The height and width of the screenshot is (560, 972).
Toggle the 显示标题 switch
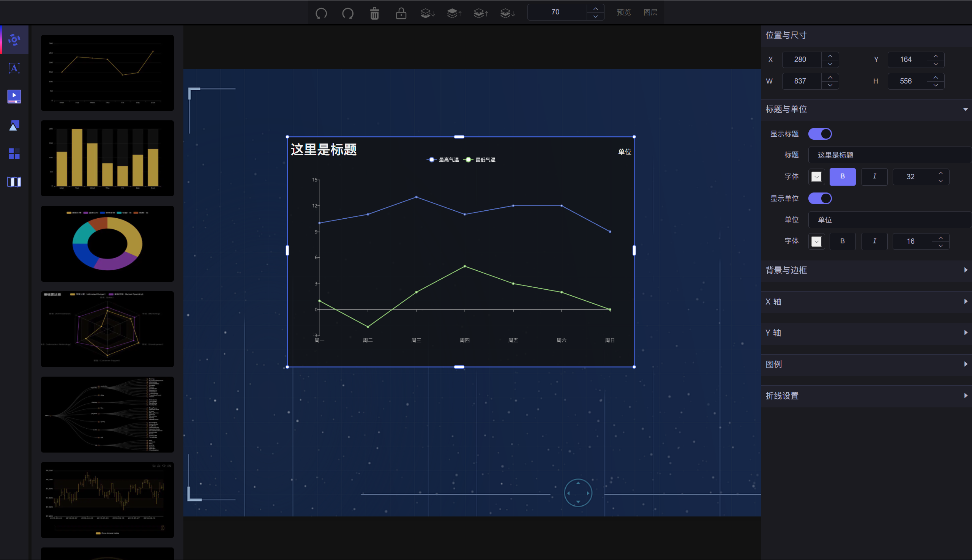tap(820, 134)
